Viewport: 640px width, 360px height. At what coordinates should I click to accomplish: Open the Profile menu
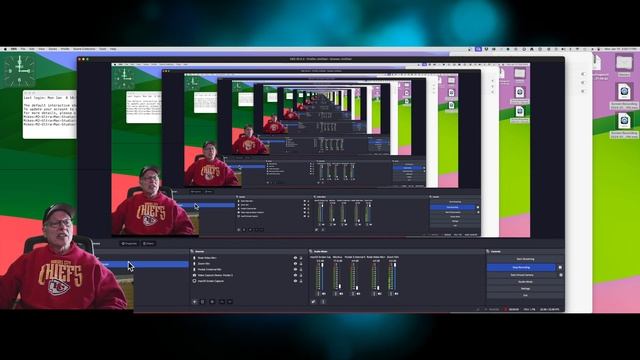click(x=65, y=49)
